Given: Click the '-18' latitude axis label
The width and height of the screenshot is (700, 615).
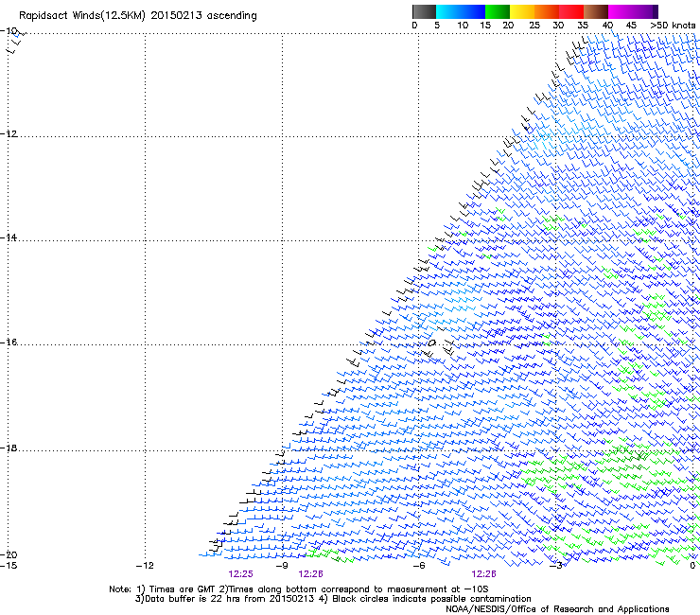Looking at the screenshot, I should point(9,448).
